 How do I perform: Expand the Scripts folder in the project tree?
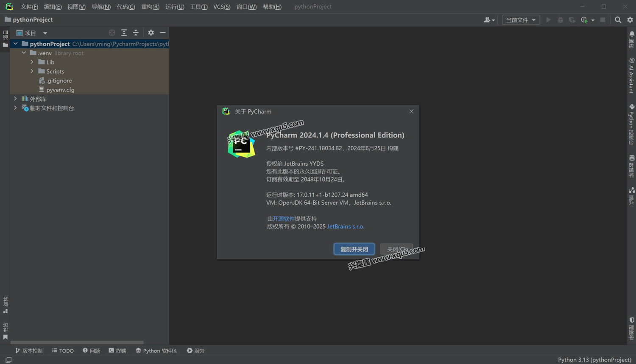coord(32,71)
